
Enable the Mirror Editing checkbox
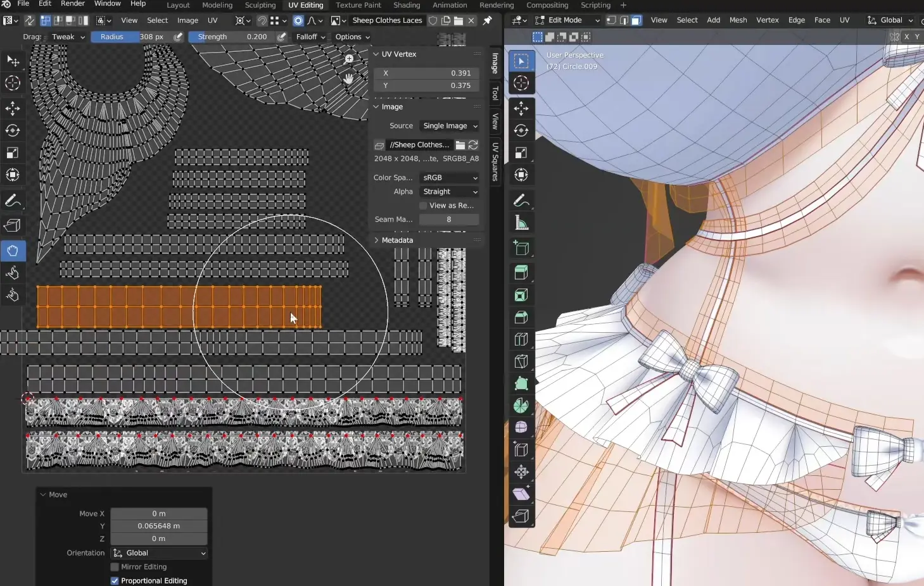(x=115, y=567)
